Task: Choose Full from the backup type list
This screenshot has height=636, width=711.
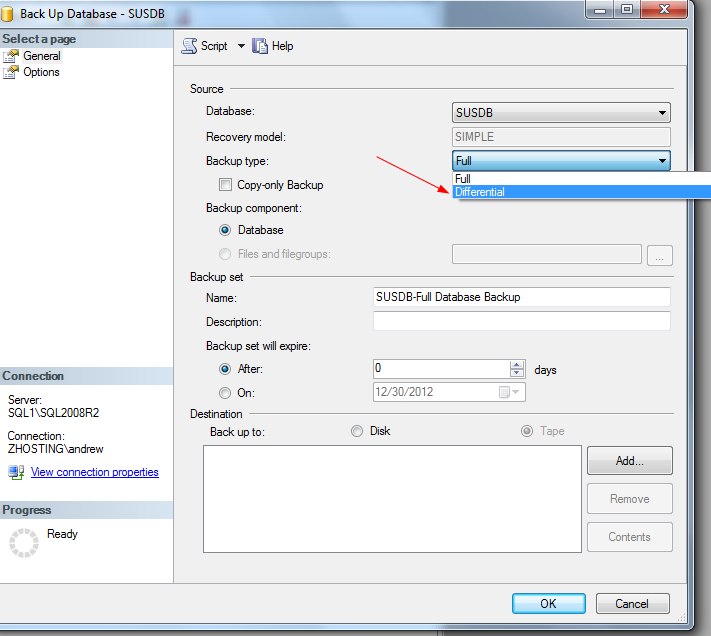Action: coord(582,179)
